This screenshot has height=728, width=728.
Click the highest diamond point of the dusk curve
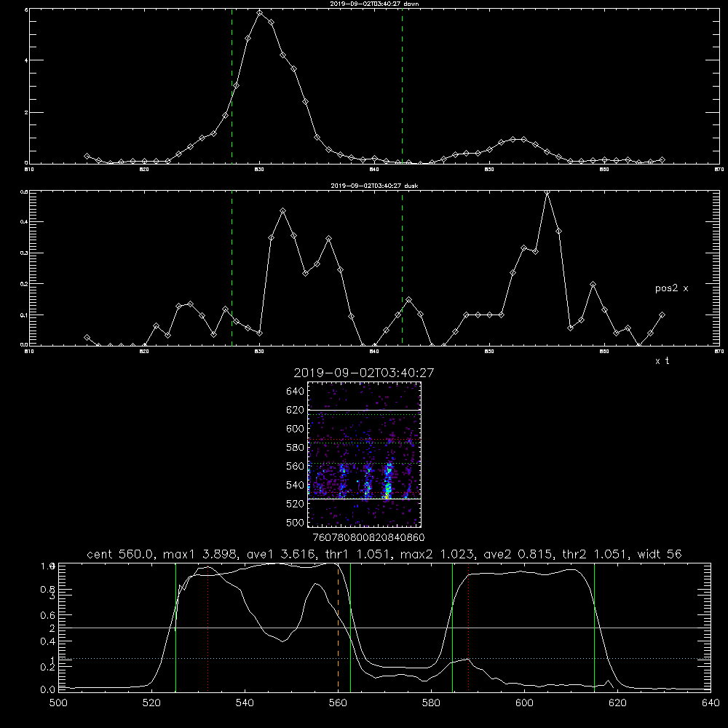(x=547, y=192)
